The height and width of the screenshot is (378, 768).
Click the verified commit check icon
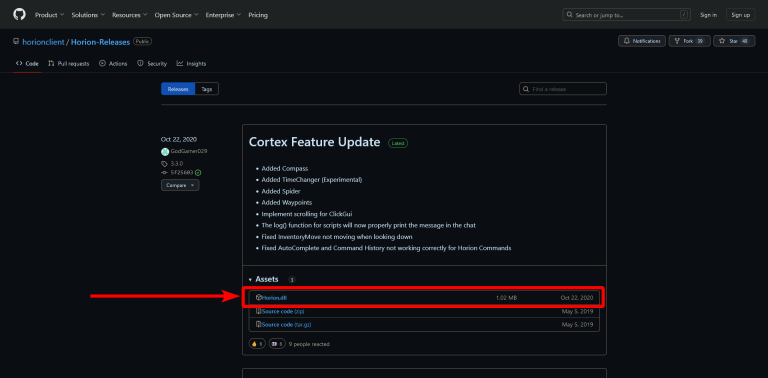click(198, 172)
